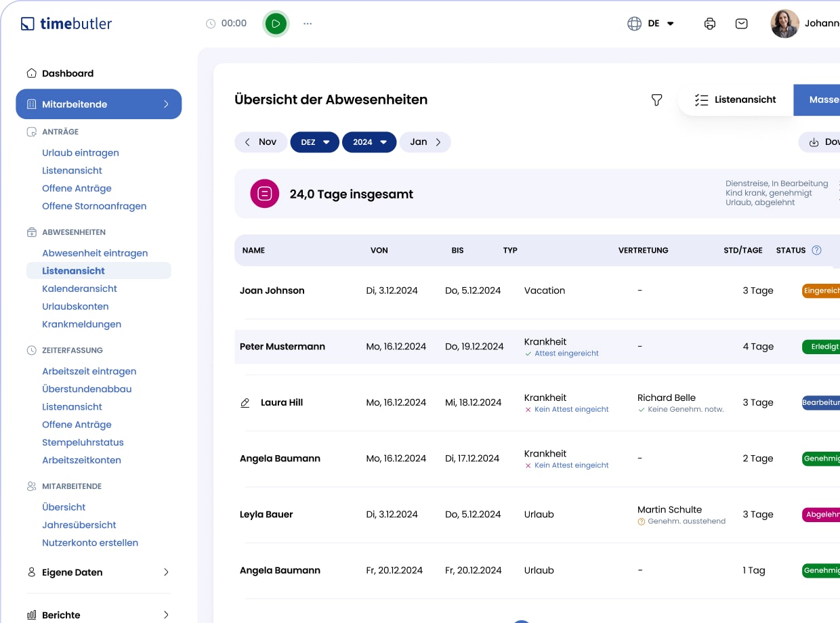Click the timebutler logo
Viewport: 840px width, 623px height.
[66, 24]
